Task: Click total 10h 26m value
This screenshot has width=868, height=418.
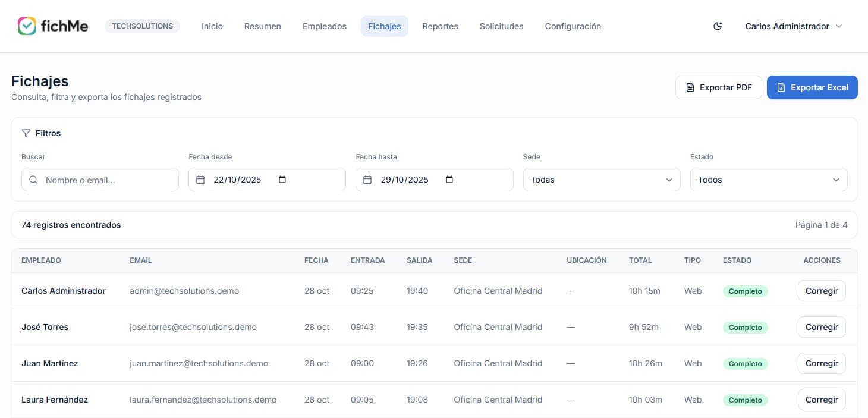Action: pyautogui.click(x=646, y=363)
